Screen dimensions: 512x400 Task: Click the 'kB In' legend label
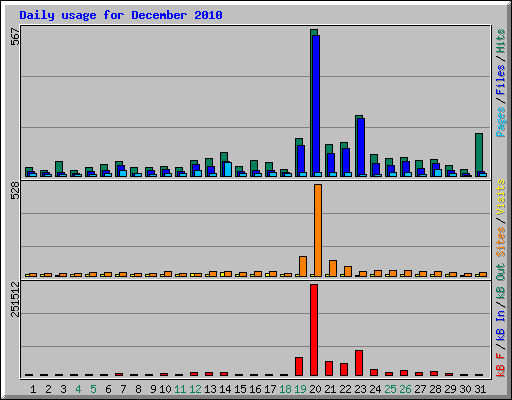coord(501,327)
